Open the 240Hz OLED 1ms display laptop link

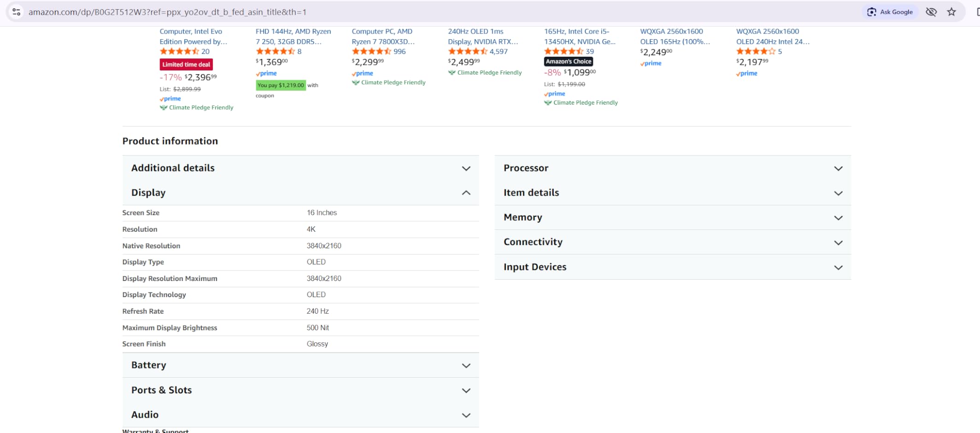(x=483, y=36)
